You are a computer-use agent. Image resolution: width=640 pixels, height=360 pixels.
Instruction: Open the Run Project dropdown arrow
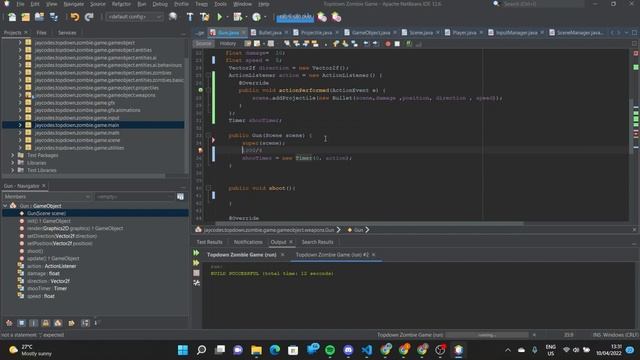227,17
